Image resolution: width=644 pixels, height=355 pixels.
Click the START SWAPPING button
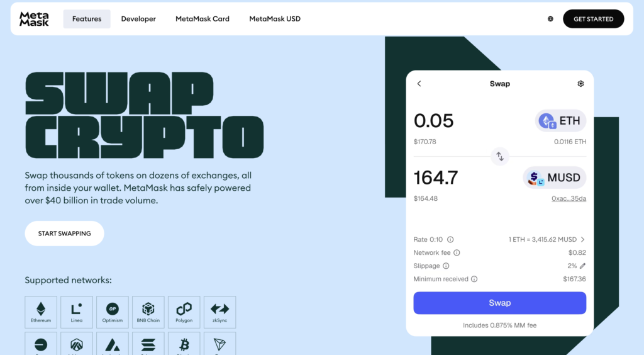pyautogui.click(x=64, y=234)
